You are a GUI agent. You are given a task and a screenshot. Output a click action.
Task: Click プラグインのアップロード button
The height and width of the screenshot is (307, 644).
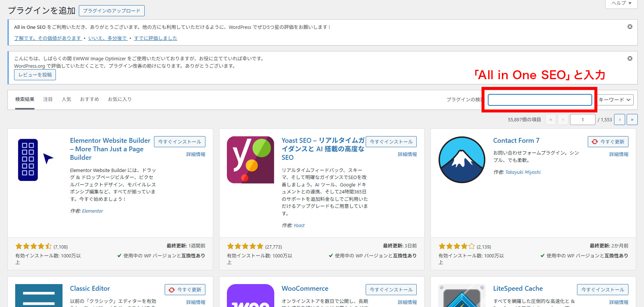pos(112,11)
